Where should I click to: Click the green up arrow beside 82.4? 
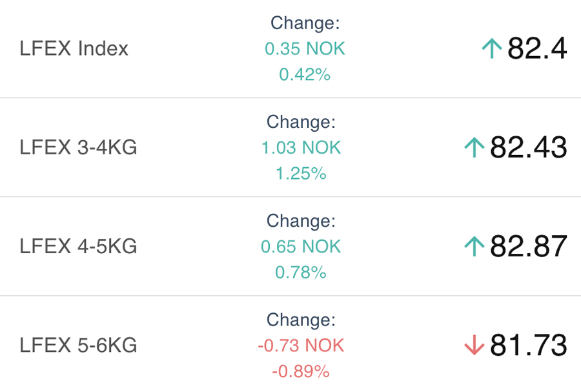pyautogui.click(x=492, y=48)
